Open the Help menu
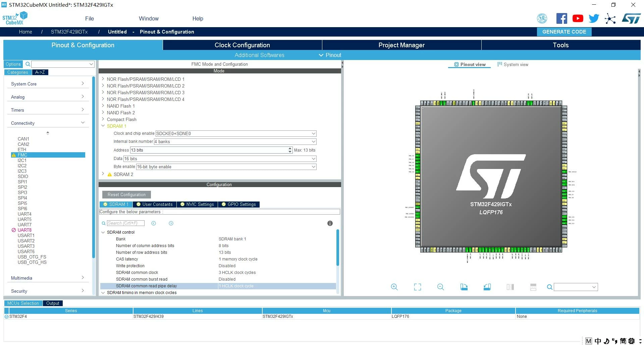Screen dimensions: 644x345 pyautogui.click(x=198, y=18)
